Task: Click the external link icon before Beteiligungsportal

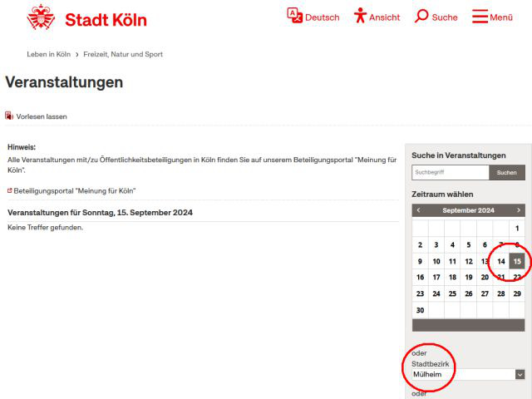Action: pyautogui.click(x=9, y=190)
